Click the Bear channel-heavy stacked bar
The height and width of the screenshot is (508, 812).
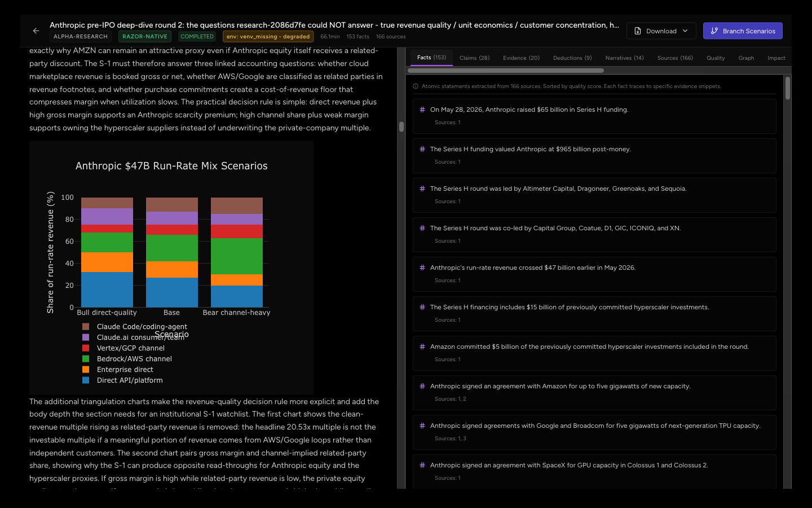pyautogui.click(x=237, y=252)
